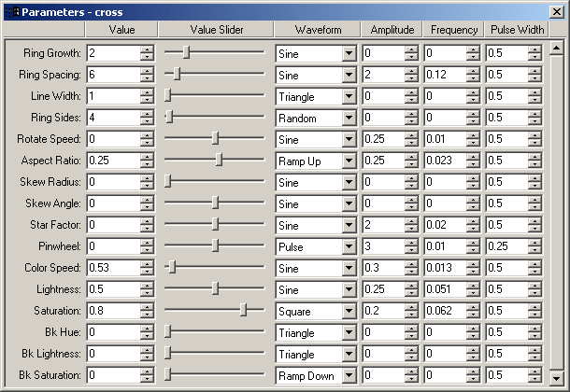
Task: Click the Amplitude column header
Action: point(392,30)
